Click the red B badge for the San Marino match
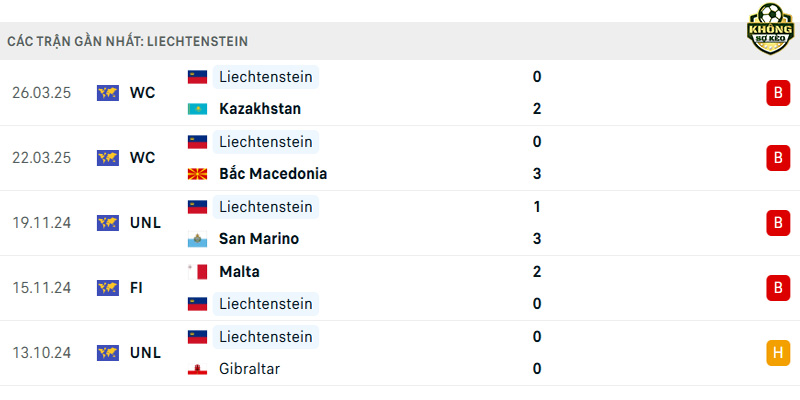The image size is (800, 400). point(778,223)
